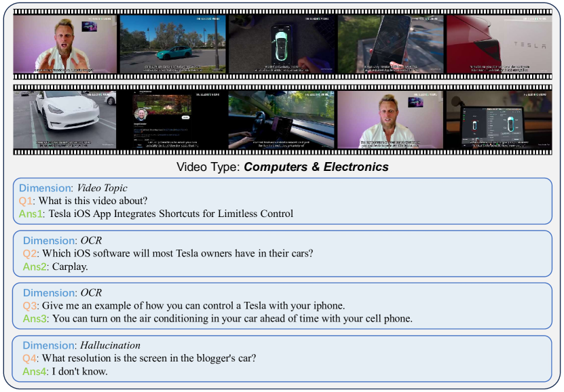Select the frame of the man gesturing with both hands

pyautogui.click(x=64, y=44)
